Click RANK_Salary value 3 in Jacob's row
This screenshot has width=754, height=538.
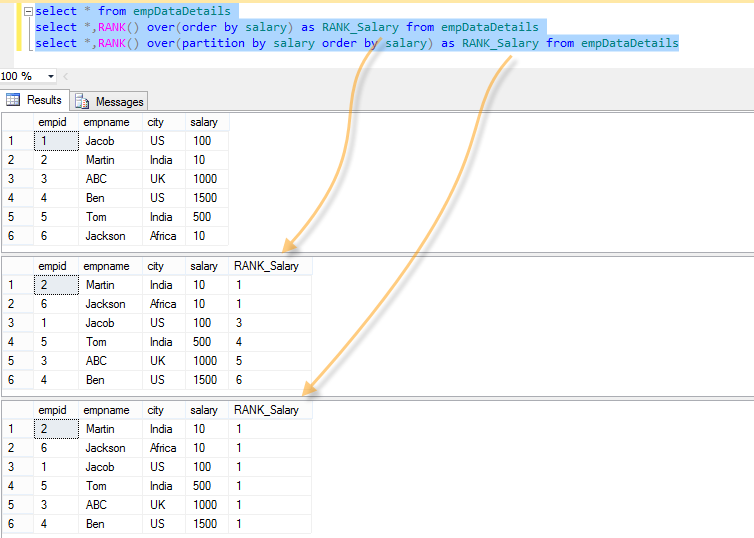click(270, 323)
